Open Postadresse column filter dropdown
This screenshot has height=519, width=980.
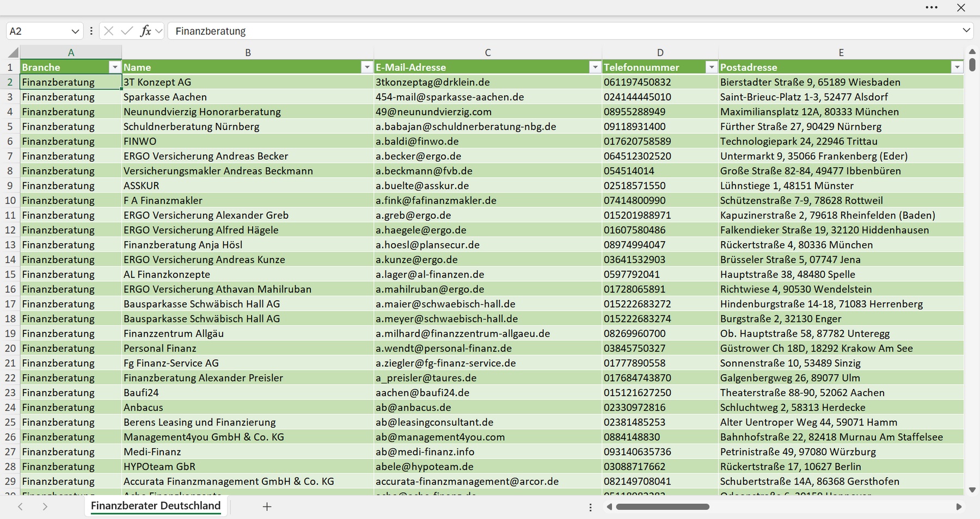pyautogui.click(x=957, y=67)
